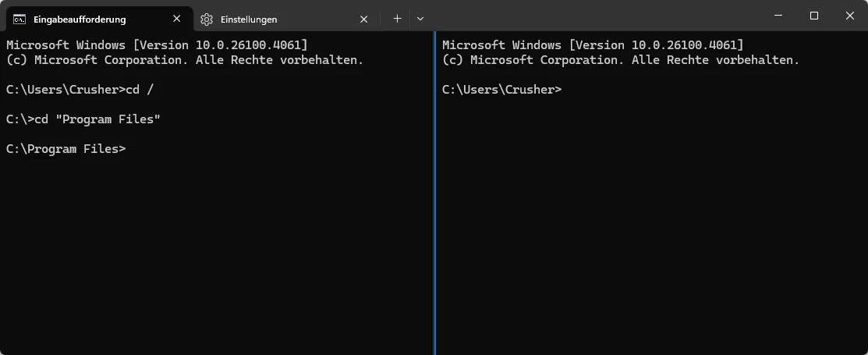Click empty title bar area beside dropdown
The height and width of the screenshot is (355, 868).
pyautogui.click(x=593, y=16)
